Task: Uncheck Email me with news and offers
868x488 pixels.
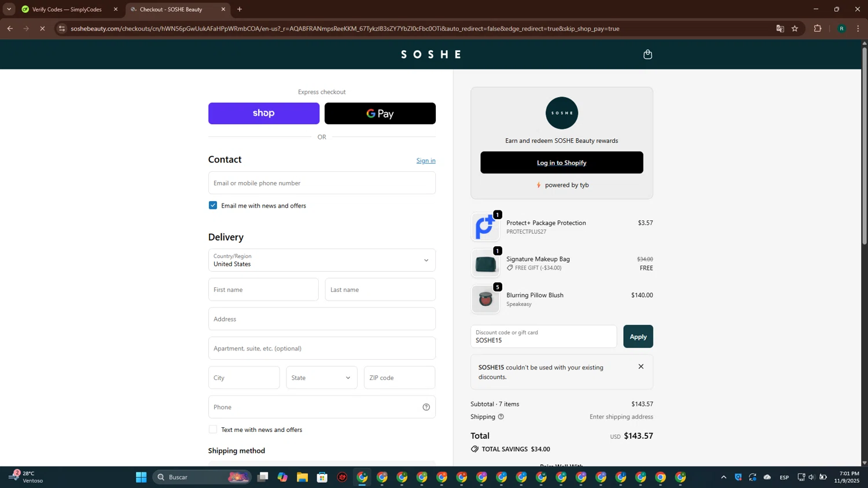Action: pos(213,205)
